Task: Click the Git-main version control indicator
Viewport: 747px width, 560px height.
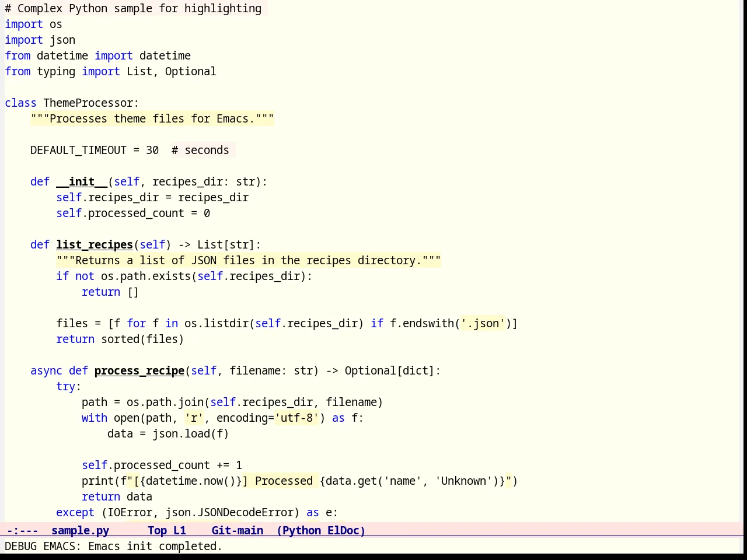Action: [237, 530]
